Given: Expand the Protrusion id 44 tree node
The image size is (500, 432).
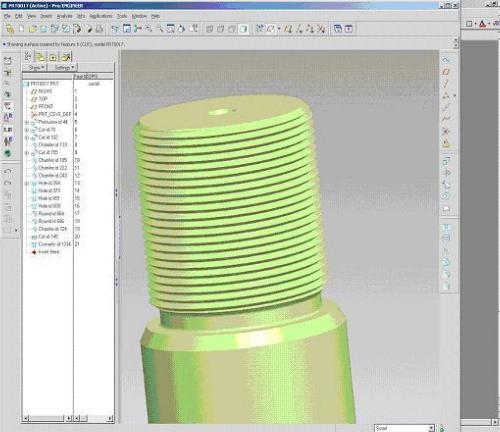Looking at the screenshot, I should [x=27, y=122].
